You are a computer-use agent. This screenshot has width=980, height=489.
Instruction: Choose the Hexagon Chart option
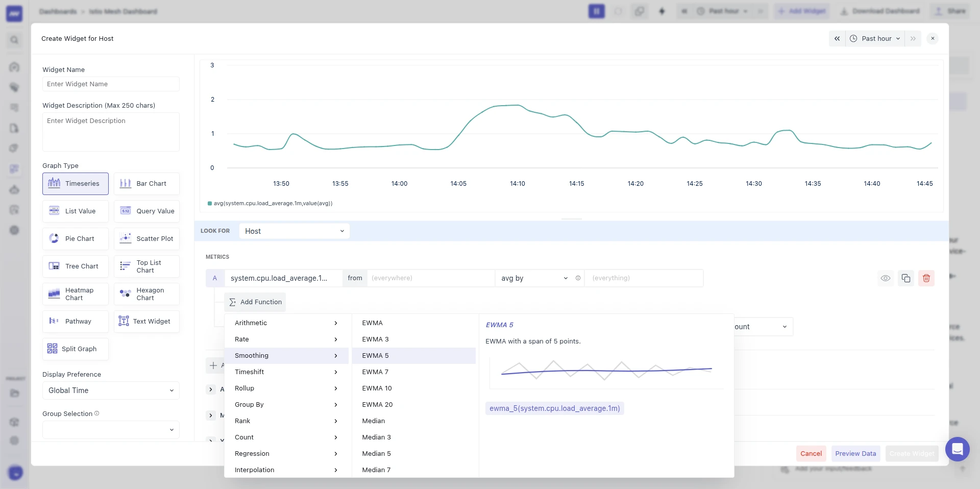tap(146, 294)
